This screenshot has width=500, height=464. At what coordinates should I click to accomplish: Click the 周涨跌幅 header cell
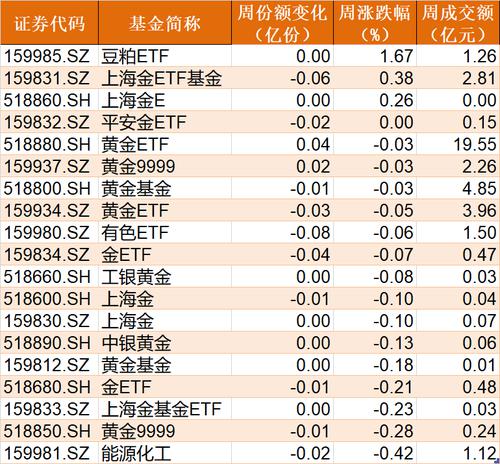(375, 23)
